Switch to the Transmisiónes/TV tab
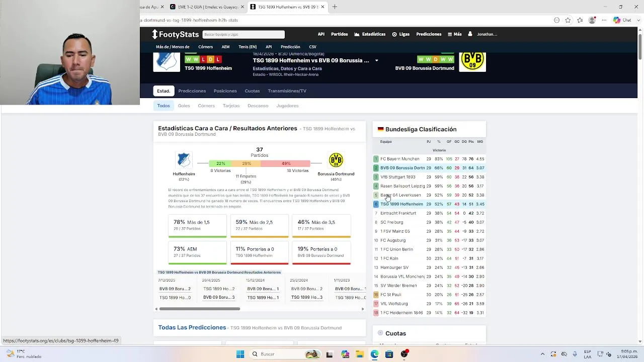The width and height of the screenshot is (644, 362). [287, 91]
